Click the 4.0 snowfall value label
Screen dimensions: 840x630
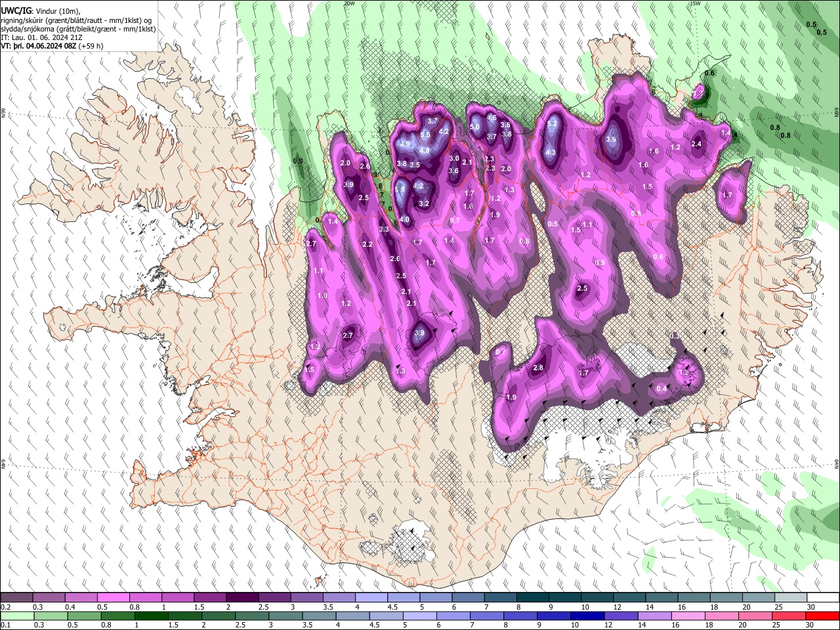tap(404, 220)
